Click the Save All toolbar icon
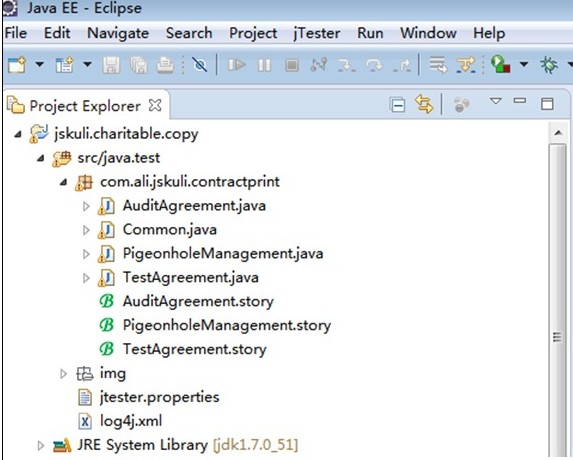The width and height of the screenshot is (573, 460). pyautogui.click(x=139, y=65)
